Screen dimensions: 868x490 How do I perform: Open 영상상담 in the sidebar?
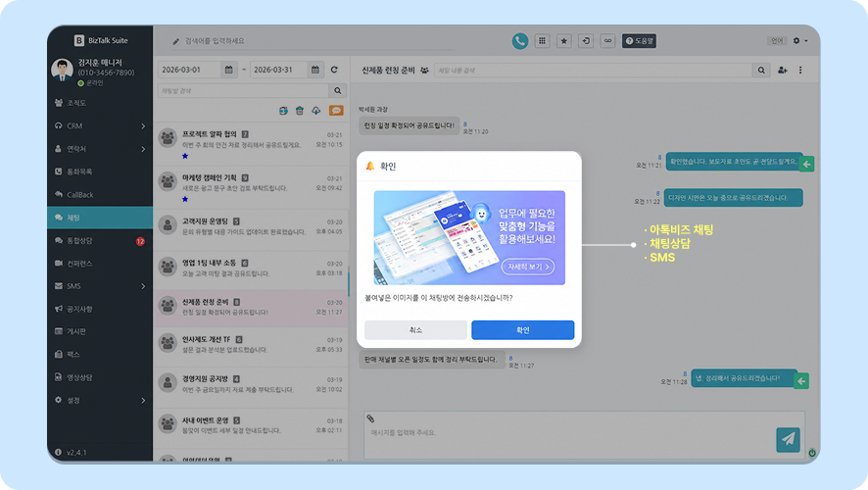coord(100,377)
